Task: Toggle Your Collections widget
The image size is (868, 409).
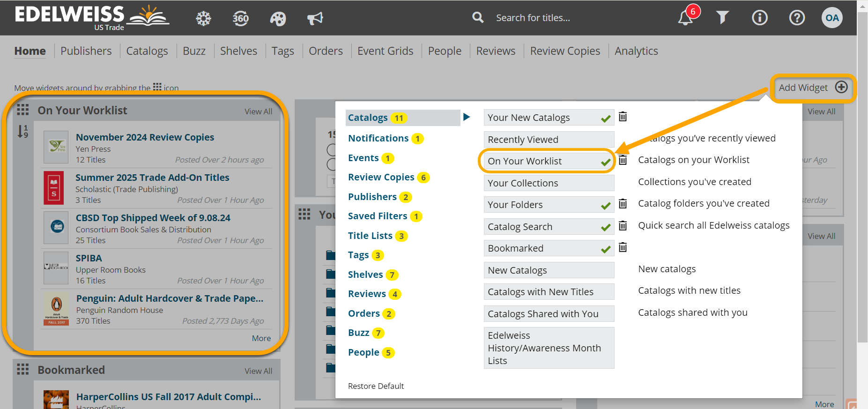Action: coord(549,183)
